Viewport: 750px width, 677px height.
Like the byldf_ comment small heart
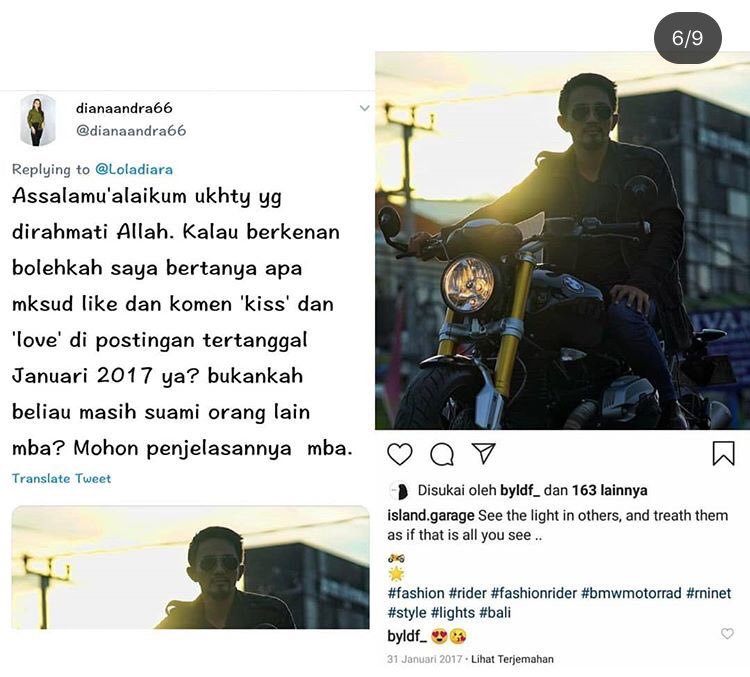pos(727,633)
